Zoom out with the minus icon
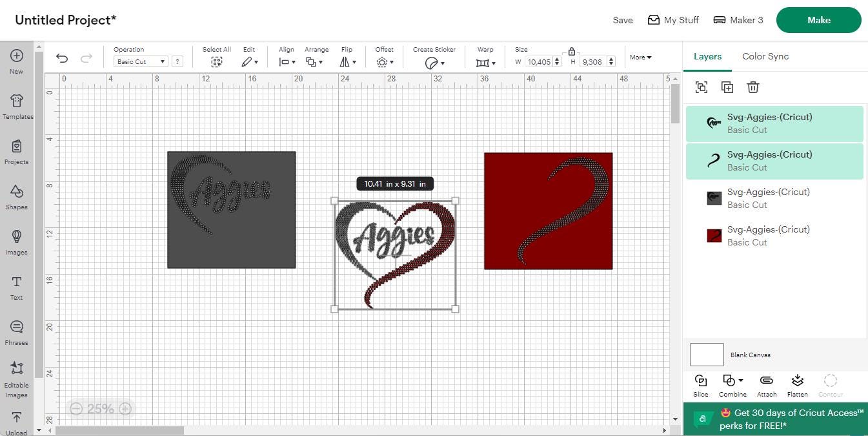 point(76,409)
